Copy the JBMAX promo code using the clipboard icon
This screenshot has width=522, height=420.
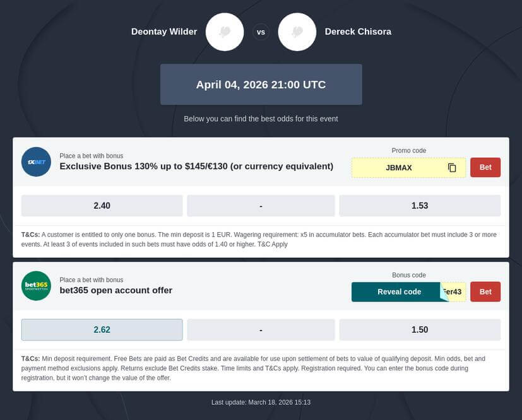pos(451,167)
